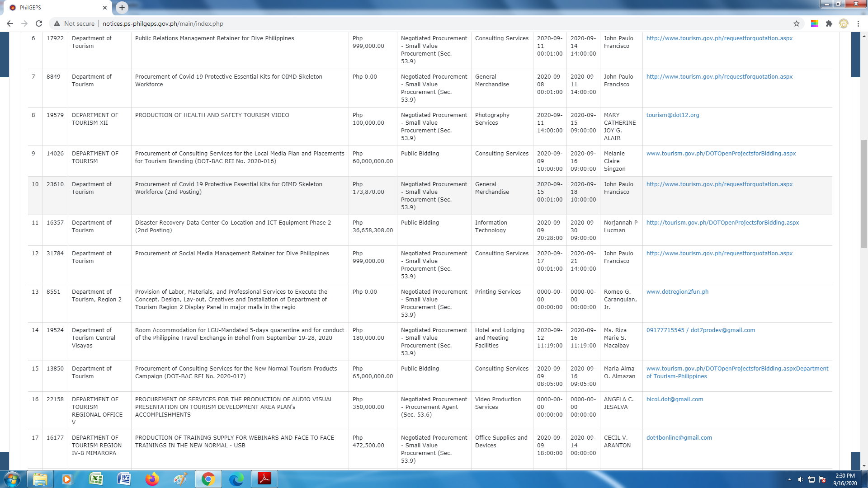Open the New Normal Tourism Campaign bidding link
The height and width of the screenshot is (488, 868).
pos(737,372)
